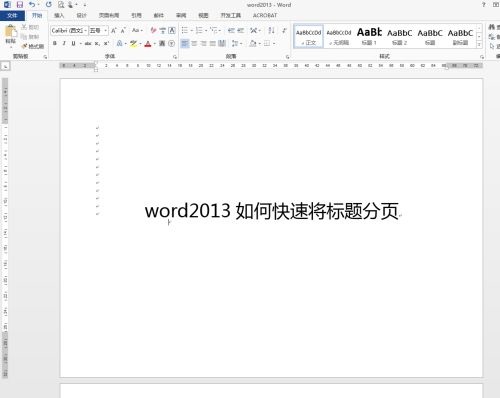Toggle Underline formatting
Screen dimensions: 500x398
coord(73,43)
